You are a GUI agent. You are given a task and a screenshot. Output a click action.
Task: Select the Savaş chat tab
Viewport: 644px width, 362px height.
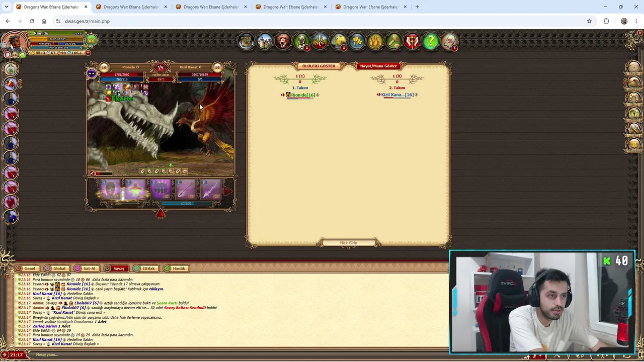(115, 268)
